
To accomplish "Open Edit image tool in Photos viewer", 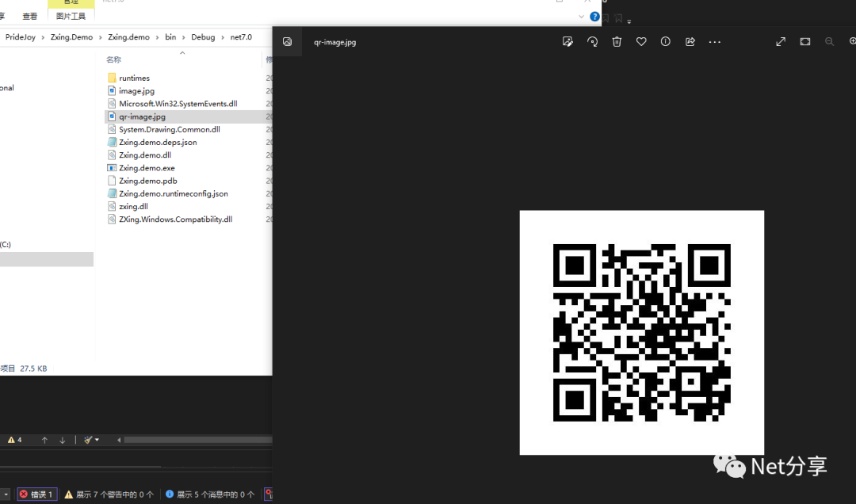I will [x=567, y=41].
